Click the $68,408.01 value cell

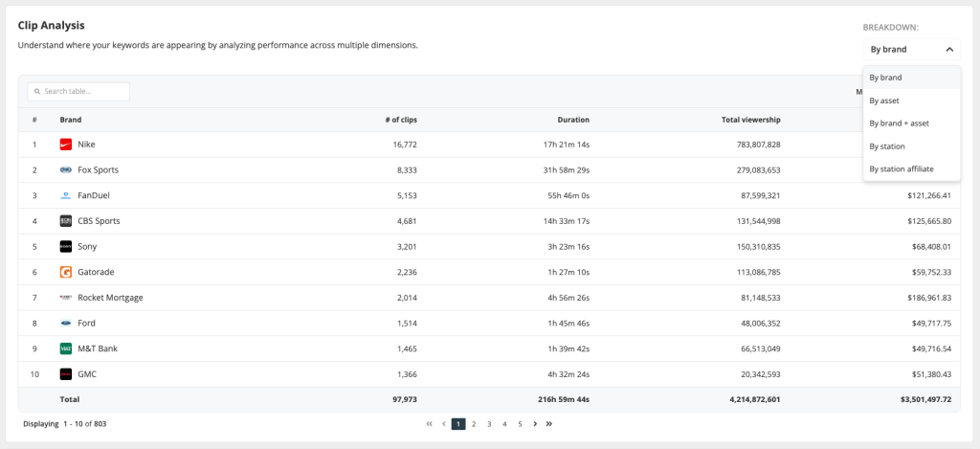[931, 246]
